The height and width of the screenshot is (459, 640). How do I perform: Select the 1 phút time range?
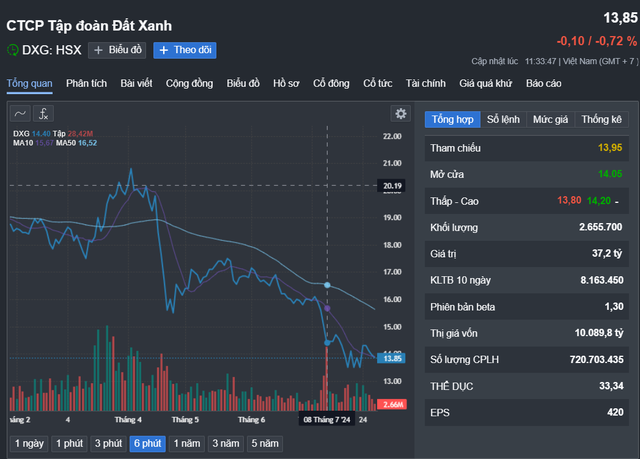69,443
